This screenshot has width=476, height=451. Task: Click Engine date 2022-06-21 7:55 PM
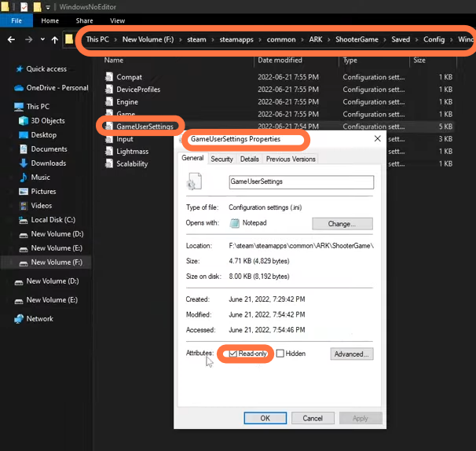(x=288, y=101)
